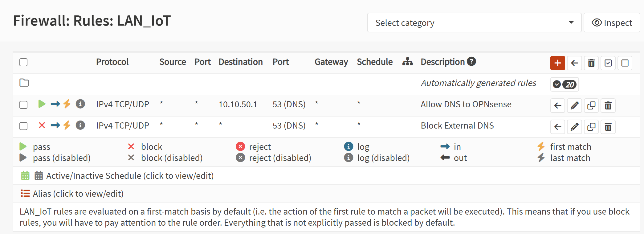Image resolution: width=644 pixels, height=234 pixels.
Task: Click the active schedule calendar icon
Action: coord(25,175)
